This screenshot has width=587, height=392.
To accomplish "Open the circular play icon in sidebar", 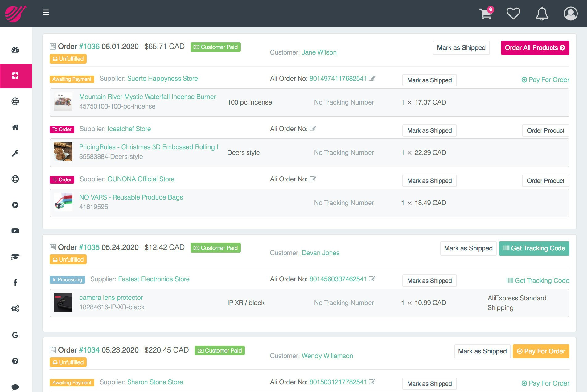I will [15, 205].
